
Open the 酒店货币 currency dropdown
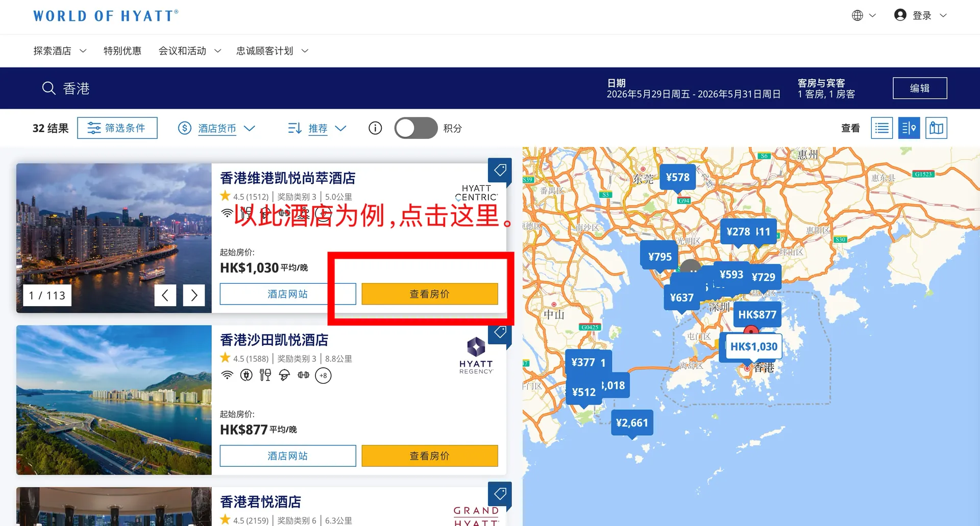(226, 129)
